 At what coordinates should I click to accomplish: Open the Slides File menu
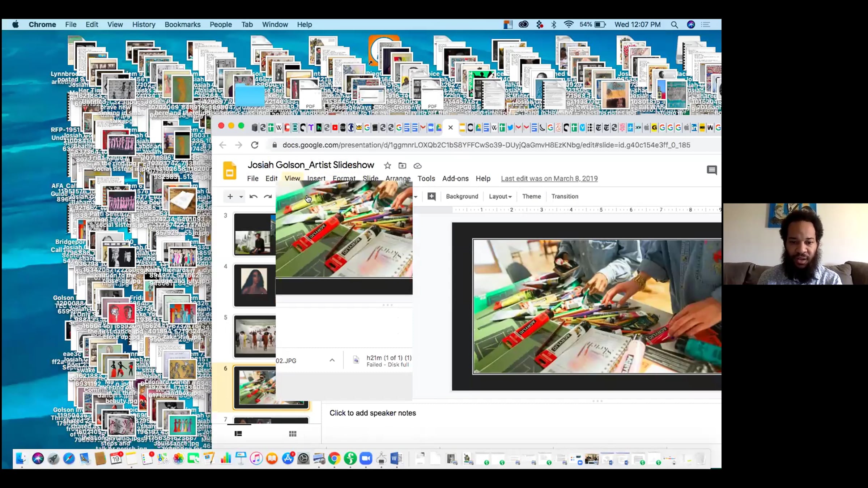coord(253,179)
